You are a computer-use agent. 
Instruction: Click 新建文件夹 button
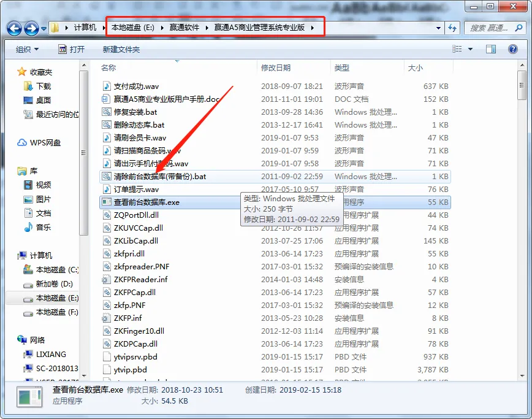(x=121, y=50)
